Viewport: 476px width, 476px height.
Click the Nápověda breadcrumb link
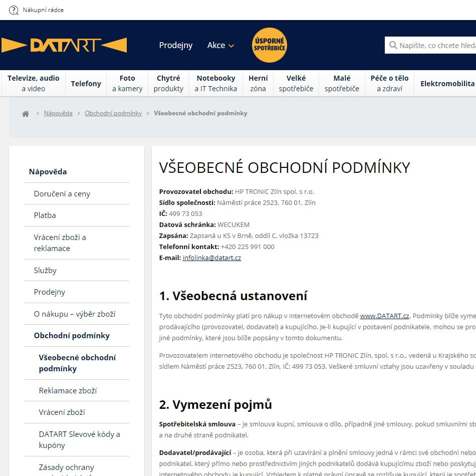click(58, 113)
